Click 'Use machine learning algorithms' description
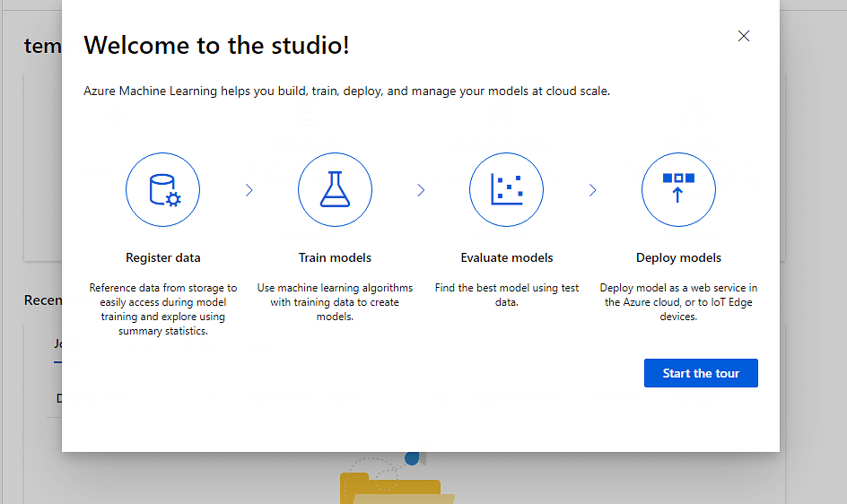The height and width of the screenshot is (504, 847). tap(335, 302)
